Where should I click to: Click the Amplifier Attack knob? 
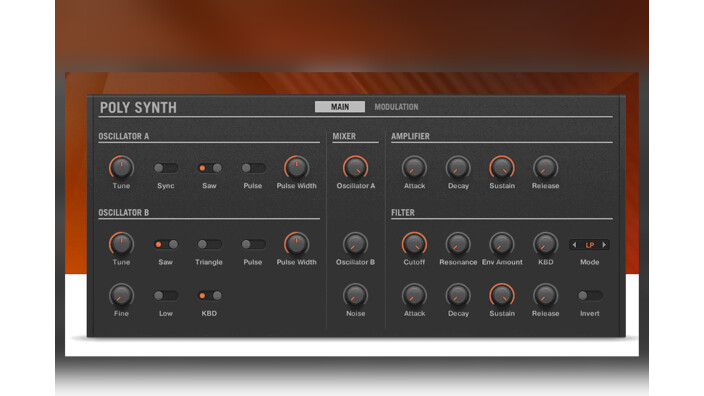click(x=414, y=168)
